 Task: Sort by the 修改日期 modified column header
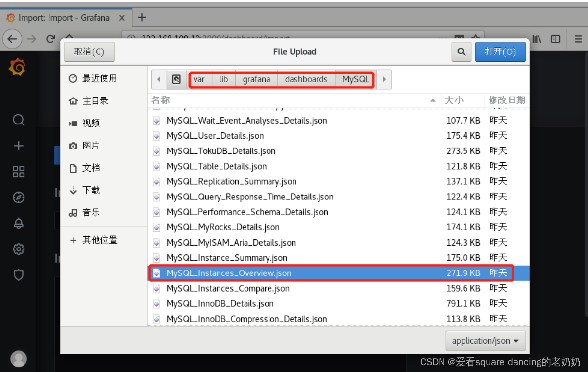(507, 100)
